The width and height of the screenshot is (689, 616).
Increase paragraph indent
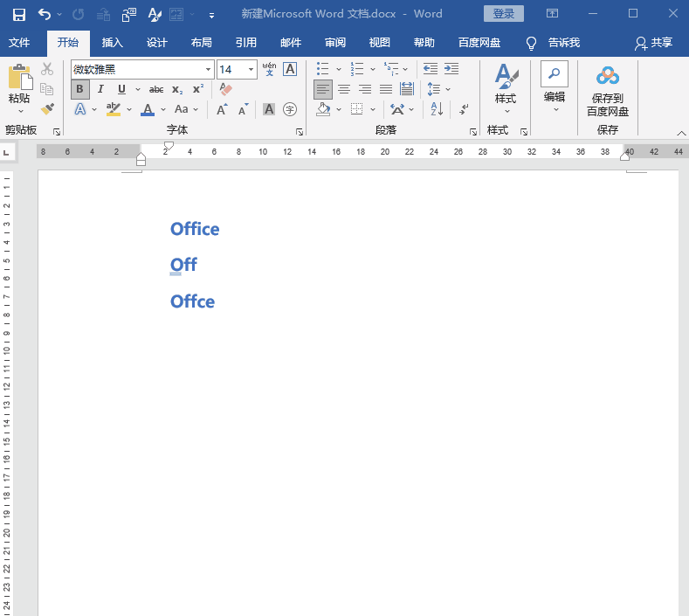451,69
